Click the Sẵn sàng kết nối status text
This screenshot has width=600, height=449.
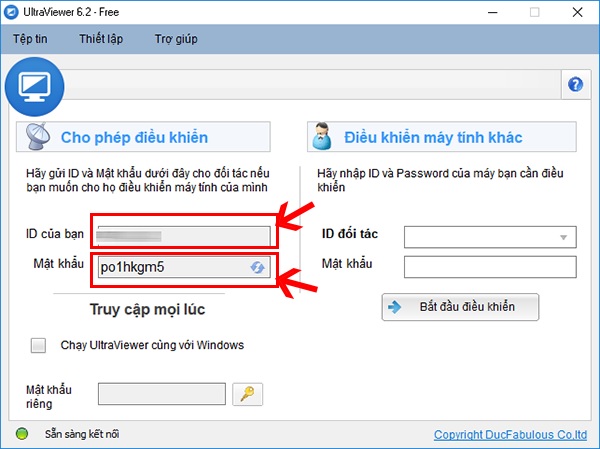[x=82, y=434]
